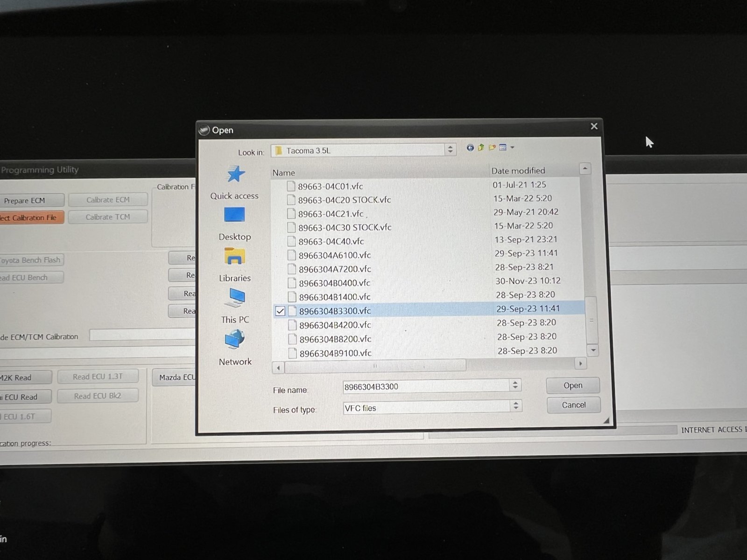Click Read ECU Bench button
Screen dimensions: 747x560
[31, 277]
